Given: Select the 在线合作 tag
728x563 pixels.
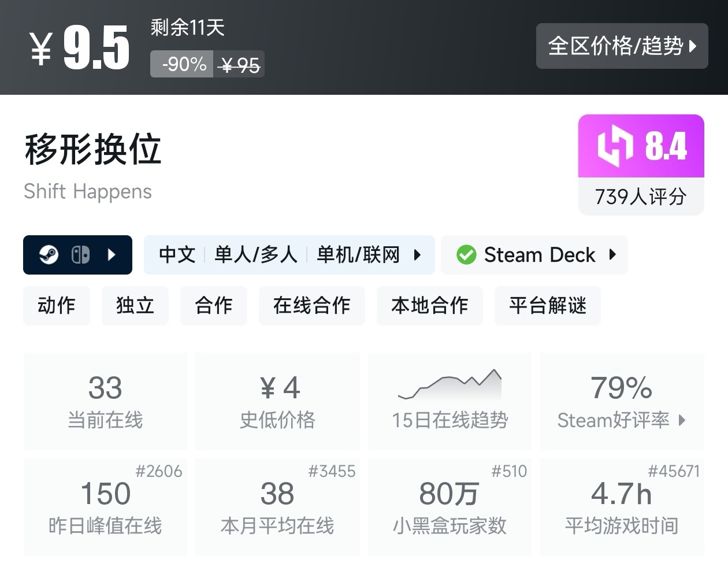Looking at the screenshot, I should coord(312,305).
